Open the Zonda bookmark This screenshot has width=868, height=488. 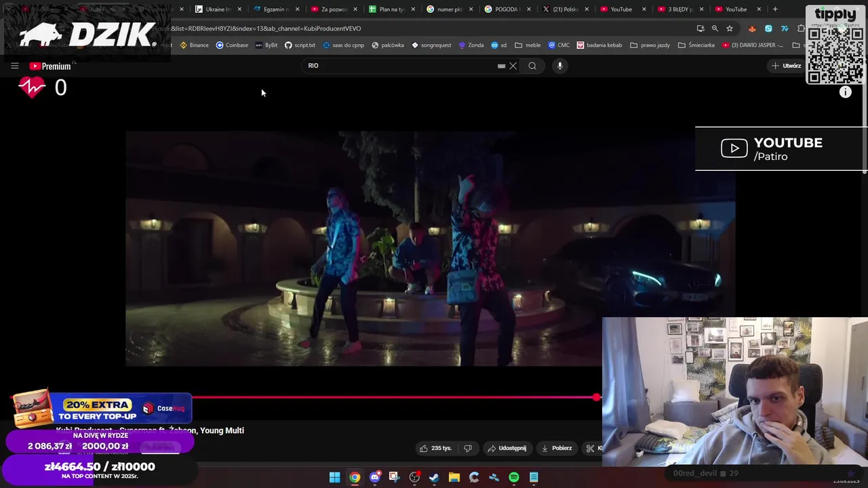[471, 45]
